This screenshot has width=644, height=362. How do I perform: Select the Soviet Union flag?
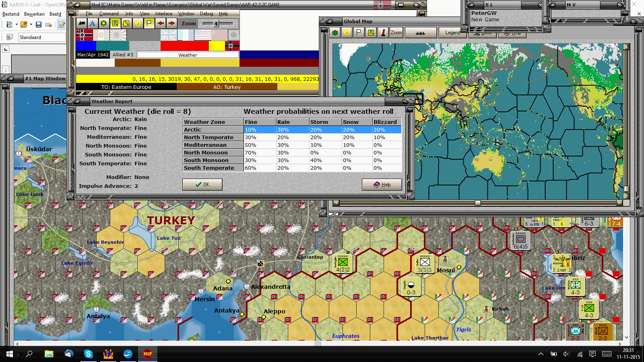pyautogui.click(x=219, y=35)
